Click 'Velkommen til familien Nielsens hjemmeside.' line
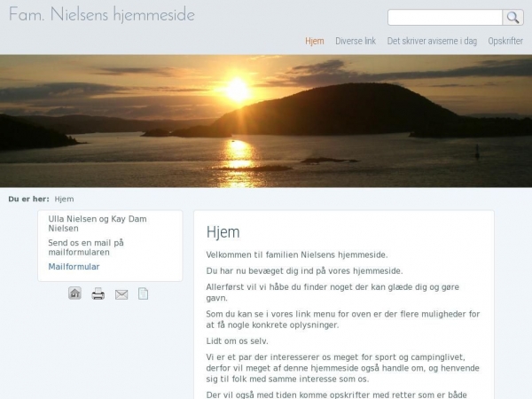The image size is (532, 399). coord(297,254)
